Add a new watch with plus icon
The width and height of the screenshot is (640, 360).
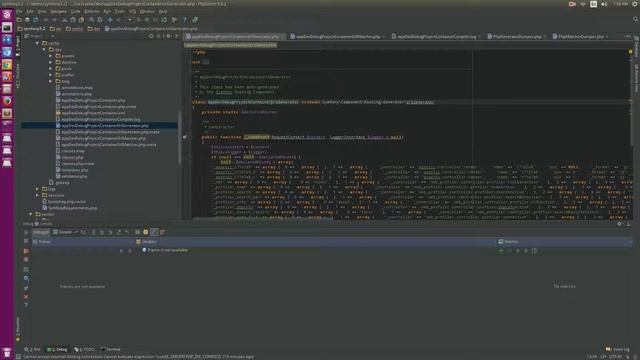tap(501, 251)
